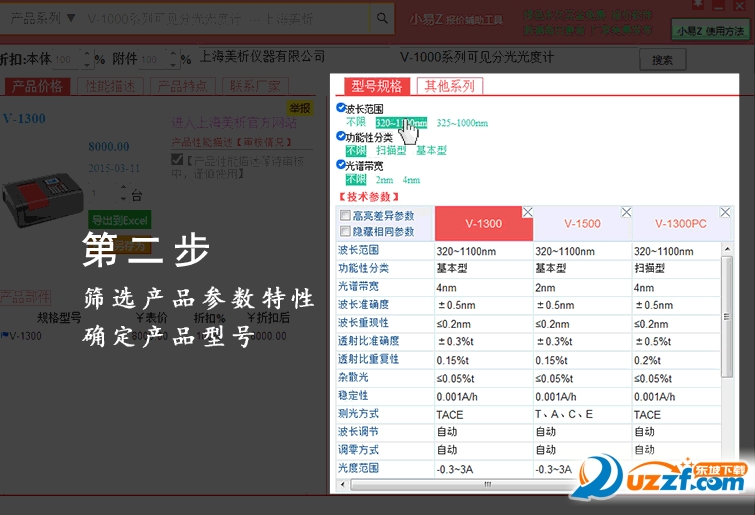
Task: Click the V-1300 product name link
Action: pos(24,118)
